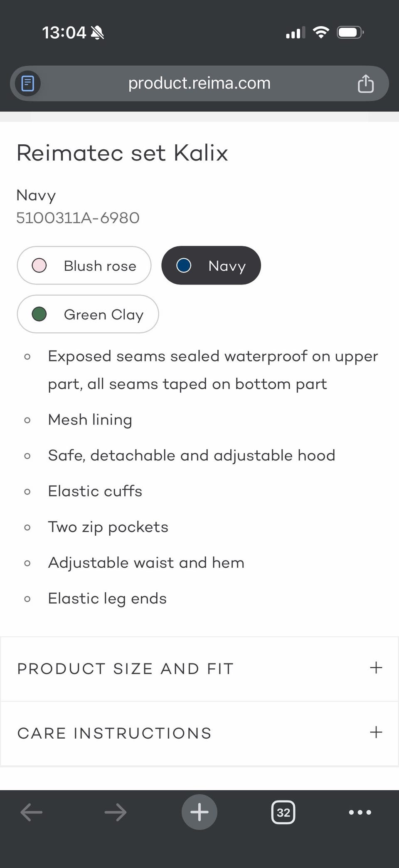Viewport: 399px width, 868px height.
Task: Select the Navy color option
Action: pos(211,265)
